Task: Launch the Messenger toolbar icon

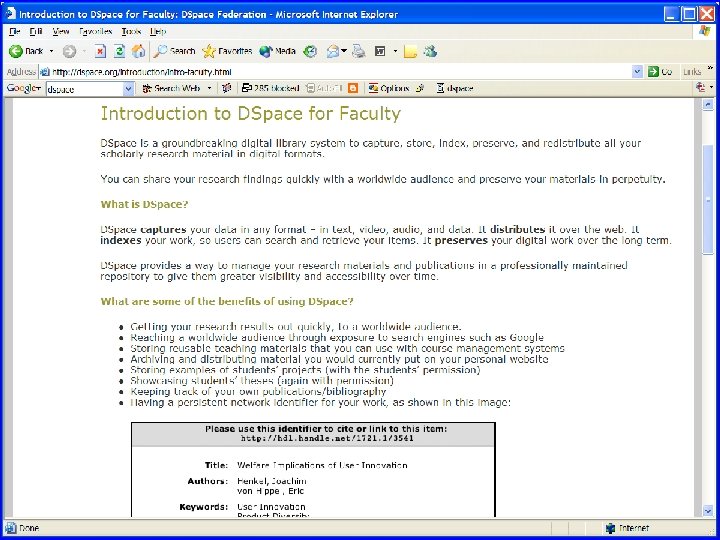Action: pyautogui.click(x=430, y=51)
